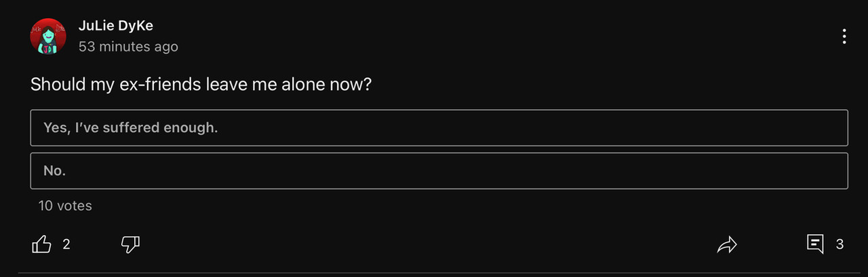Viewport: 868px width, 277px height.
Task: Click the like count number 2
Action: tap(66, 244)
